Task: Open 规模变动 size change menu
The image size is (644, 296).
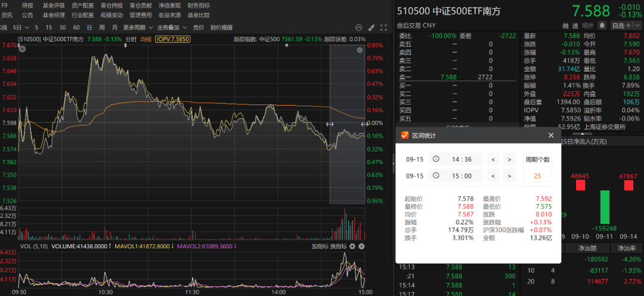Action: click(x=112, y=15)
